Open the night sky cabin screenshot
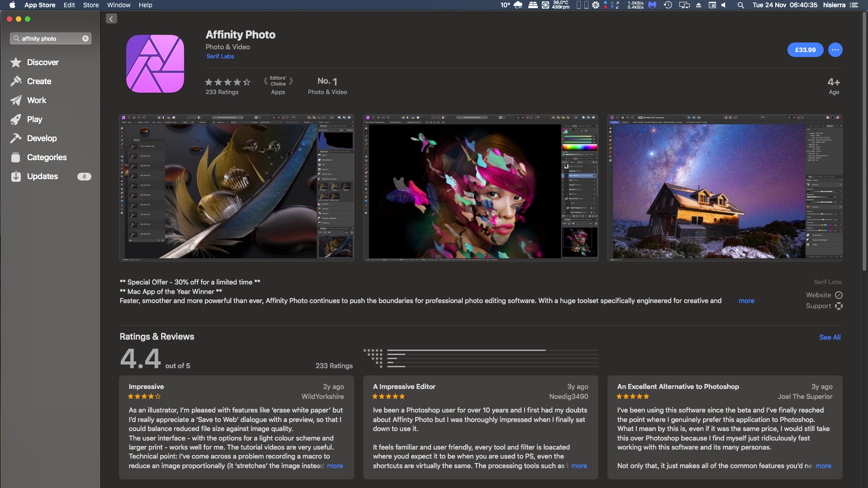Viewport: 868px width, 488px height. pos(725,188)
